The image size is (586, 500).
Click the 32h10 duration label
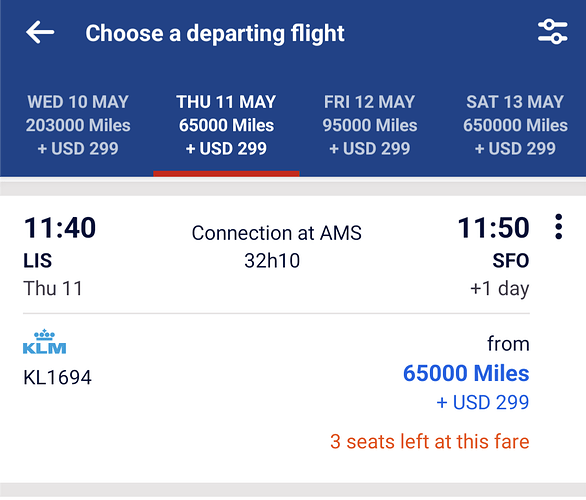(x=272, y=260)
